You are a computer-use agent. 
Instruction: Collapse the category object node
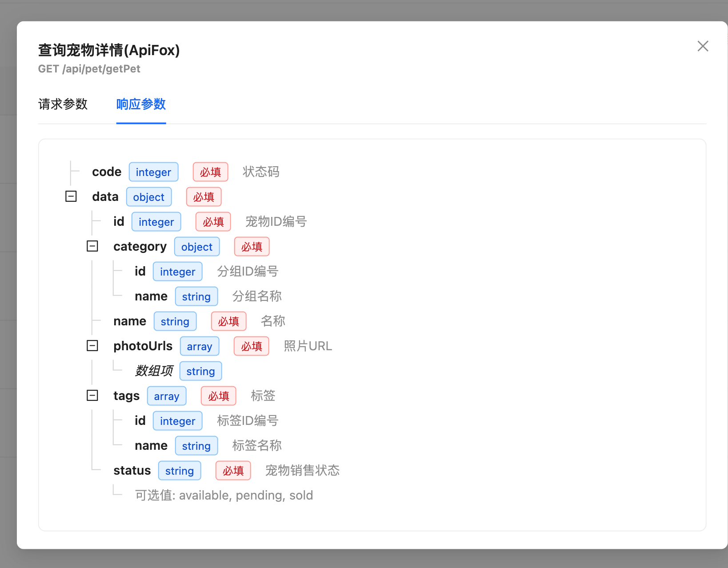[92, 246]
